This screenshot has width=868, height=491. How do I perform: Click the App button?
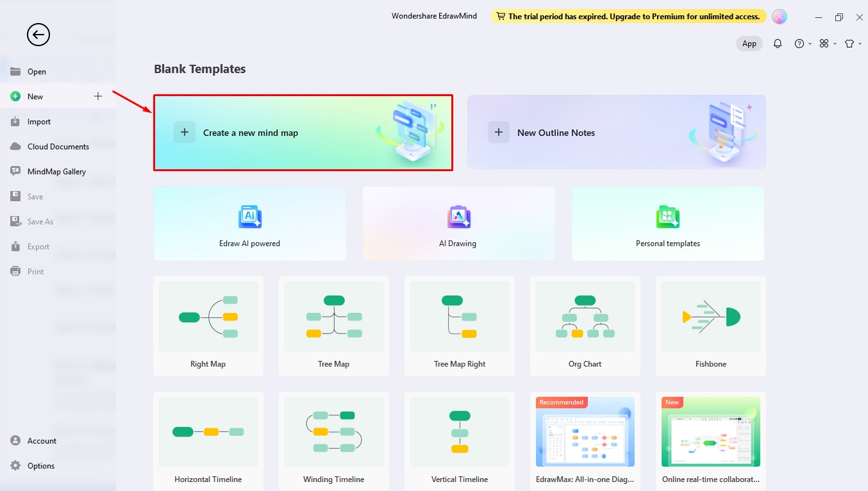[749, 44]
